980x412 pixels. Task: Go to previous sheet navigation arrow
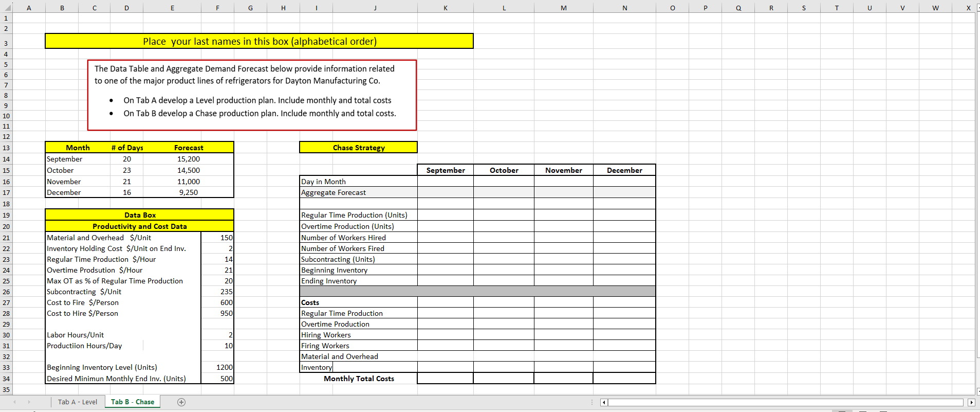point(14,402)
